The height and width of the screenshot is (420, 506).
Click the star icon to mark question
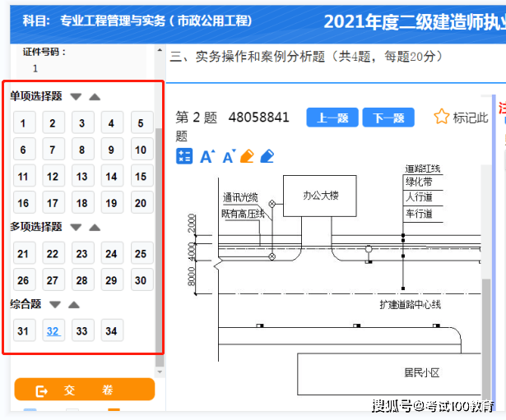[x=442, y=117]
